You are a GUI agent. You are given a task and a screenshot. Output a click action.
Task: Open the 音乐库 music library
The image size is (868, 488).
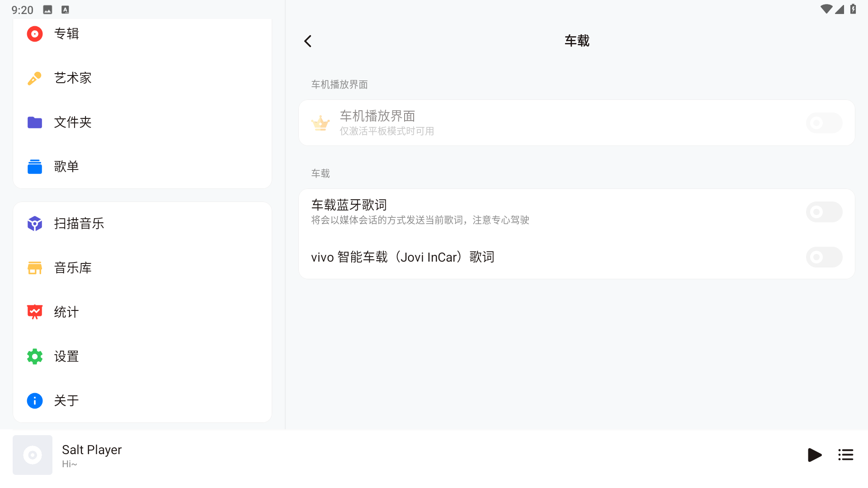[72, 267]
